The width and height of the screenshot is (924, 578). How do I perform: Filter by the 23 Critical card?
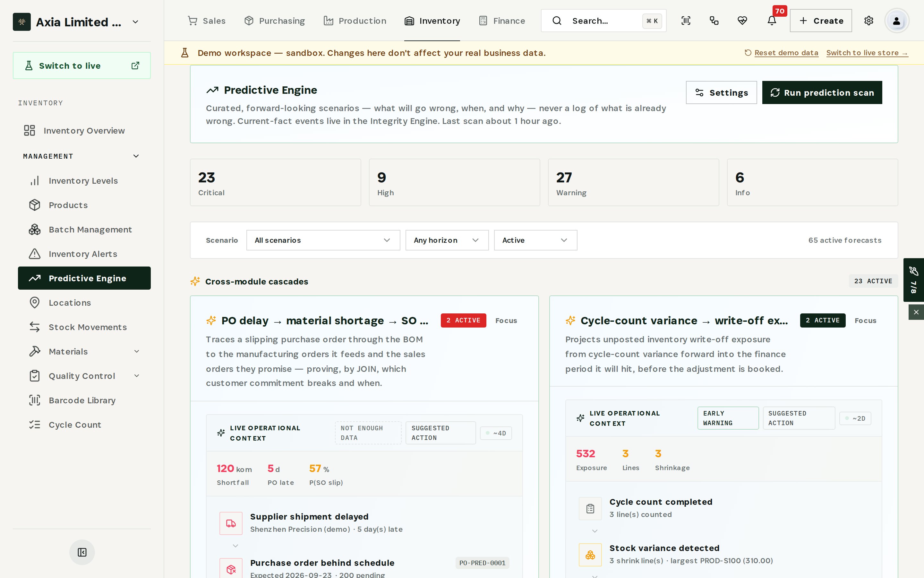tap(275, 182)
